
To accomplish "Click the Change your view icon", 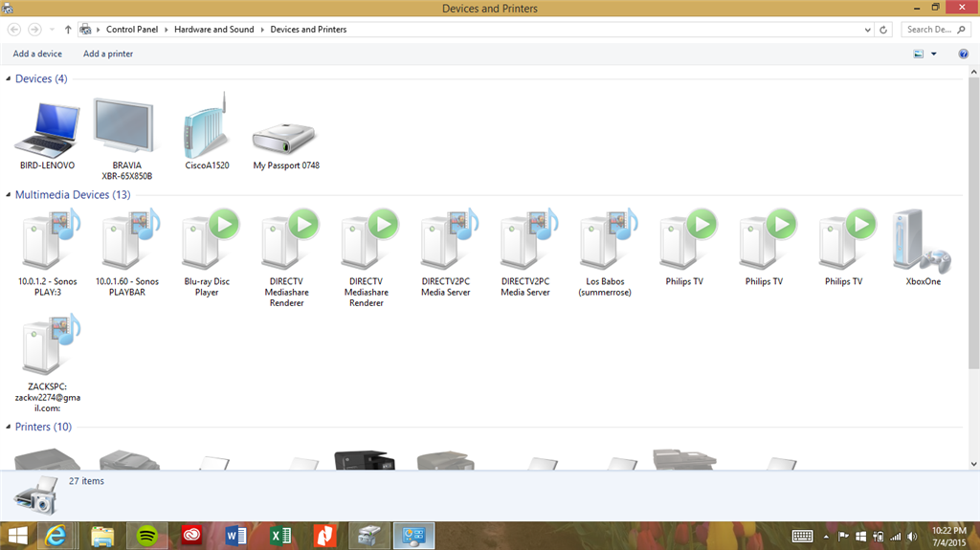I will point(918,54).
